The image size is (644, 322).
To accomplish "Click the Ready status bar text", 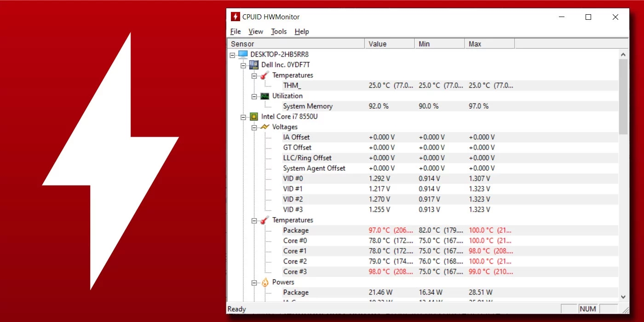I will 237,309.
